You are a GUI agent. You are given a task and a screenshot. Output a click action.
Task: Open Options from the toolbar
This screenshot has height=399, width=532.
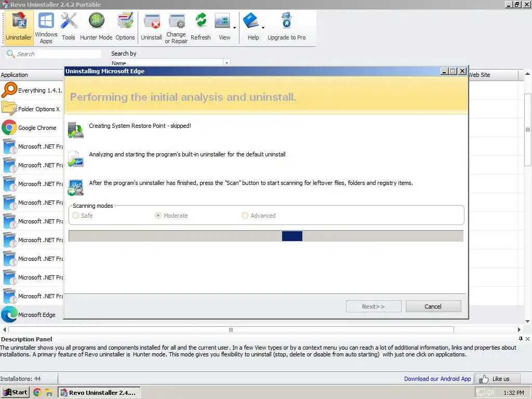(x=125, y=27)
